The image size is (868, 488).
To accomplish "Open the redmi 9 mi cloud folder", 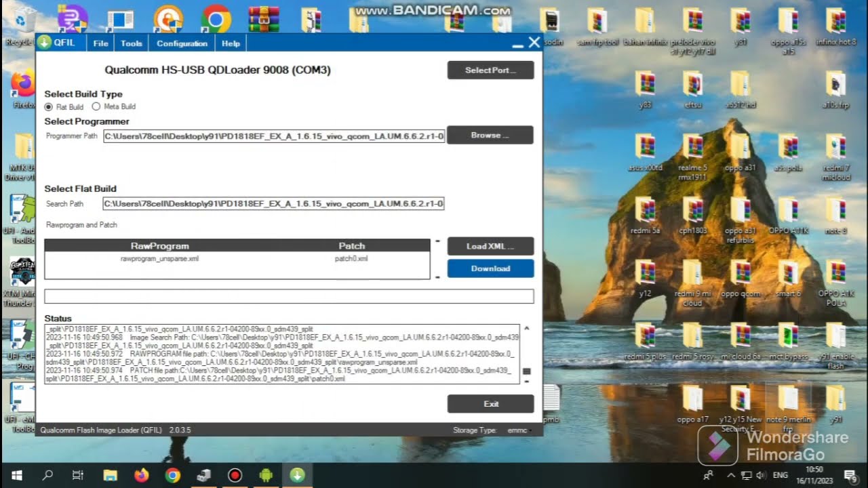I will pyautogui.click(x=692, y=283).
